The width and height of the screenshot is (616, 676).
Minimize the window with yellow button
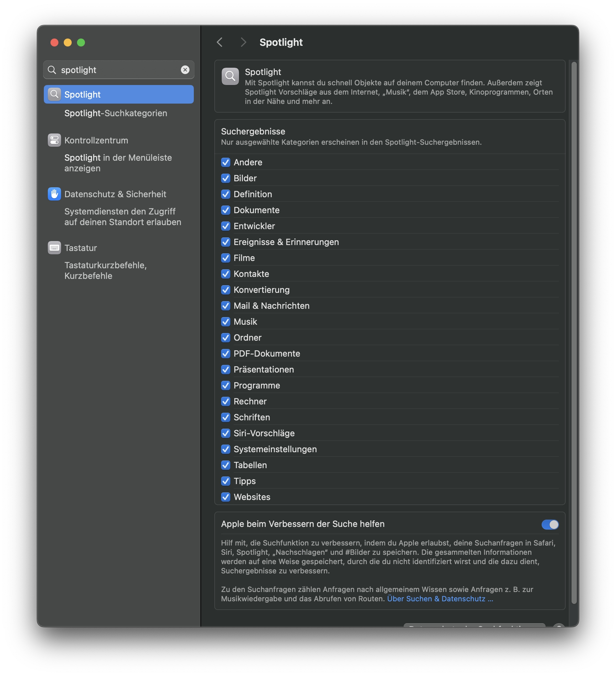point(68,42)
